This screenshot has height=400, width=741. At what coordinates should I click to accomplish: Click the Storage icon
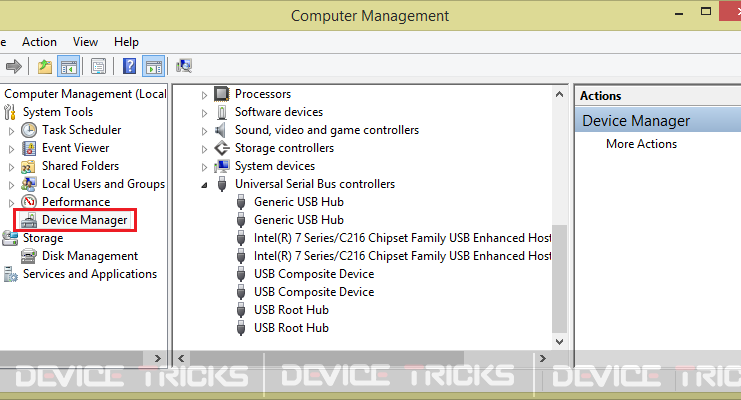[x=10, y=238]
